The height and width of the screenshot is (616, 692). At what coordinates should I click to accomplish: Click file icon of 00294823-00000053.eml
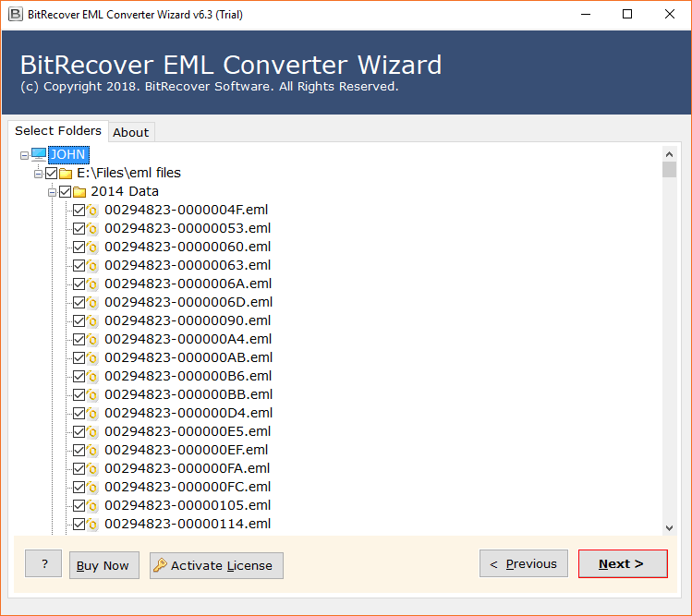[92, 229]
